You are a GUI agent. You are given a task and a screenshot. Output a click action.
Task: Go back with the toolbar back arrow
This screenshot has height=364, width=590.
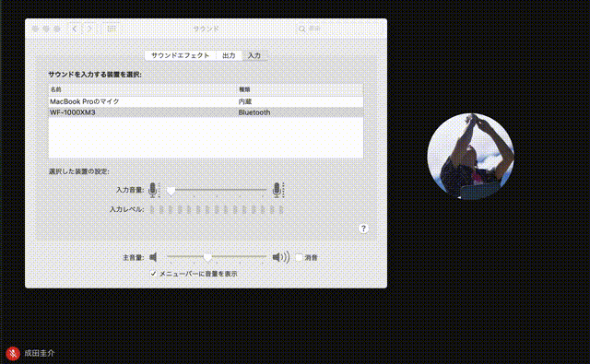tap(75, 29)
